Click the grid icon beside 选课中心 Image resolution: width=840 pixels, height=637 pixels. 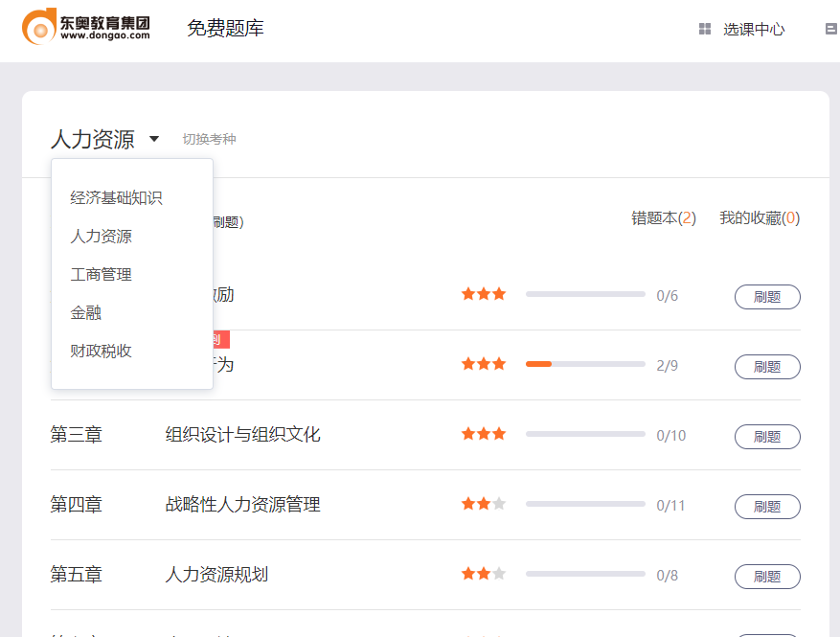click(x=705, y=30)
